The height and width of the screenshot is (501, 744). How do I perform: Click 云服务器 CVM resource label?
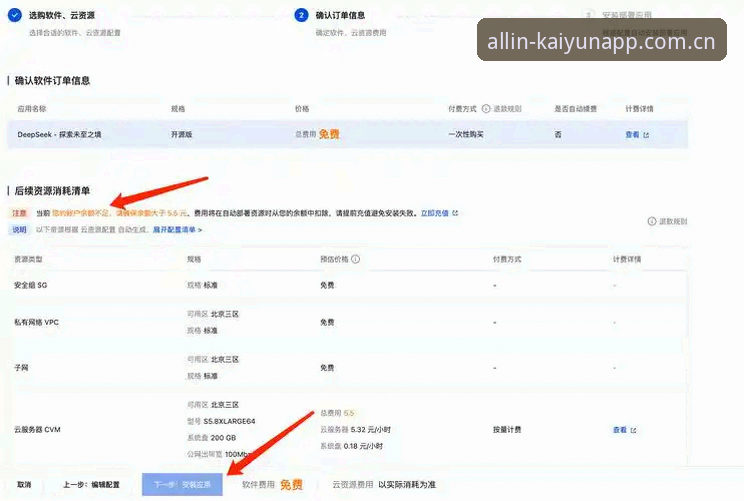coord(37,429)
